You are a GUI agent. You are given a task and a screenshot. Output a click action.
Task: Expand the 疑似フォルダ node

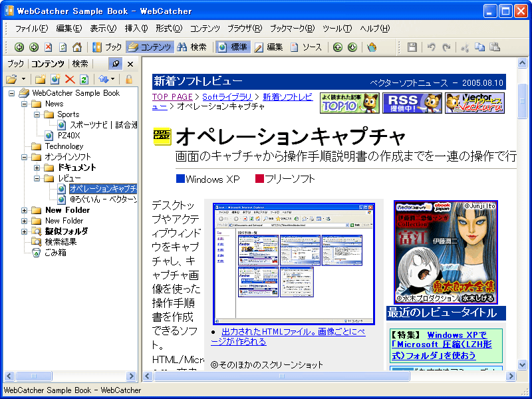[x=24, y=231]
